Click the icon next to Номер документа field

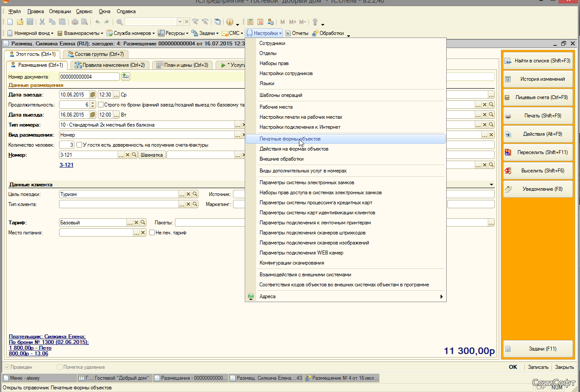point(125,76)
